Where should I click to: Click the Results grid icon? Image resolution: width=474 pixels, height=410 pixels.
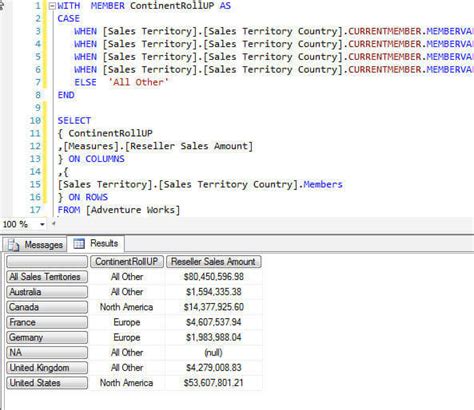pos(79,244)
